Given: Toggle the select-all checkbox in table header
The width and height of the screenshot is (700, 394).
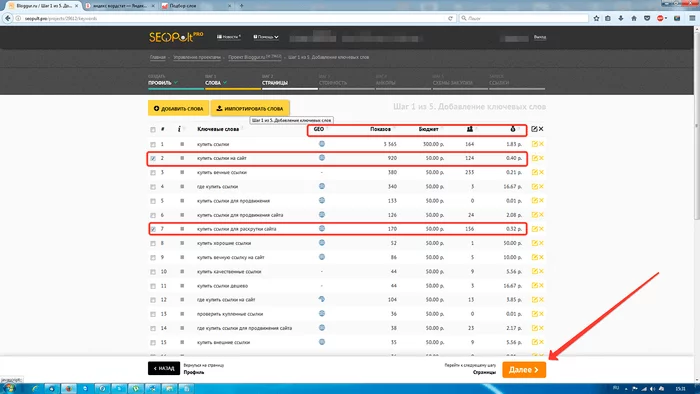Looking at the screenshot, I should click(153, 129).
